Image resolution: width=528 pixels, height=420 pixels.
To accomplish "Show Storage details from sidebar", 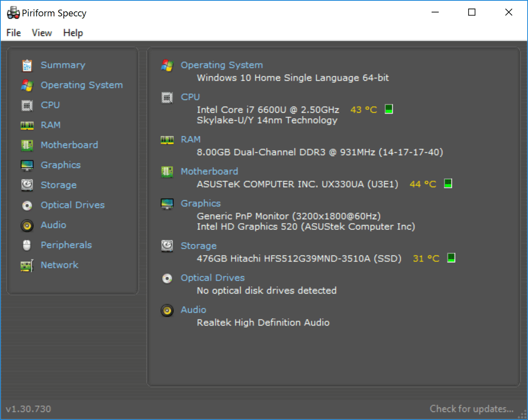I will pyautogui.click(x=59, y=185).
